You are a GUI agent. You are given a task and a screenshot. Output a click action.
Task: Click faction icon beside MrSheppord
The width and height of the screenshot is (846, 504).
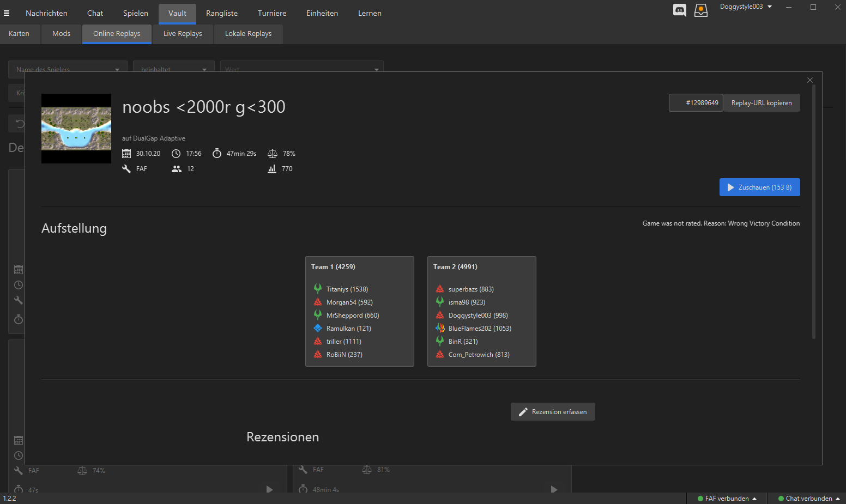point(318,315)
